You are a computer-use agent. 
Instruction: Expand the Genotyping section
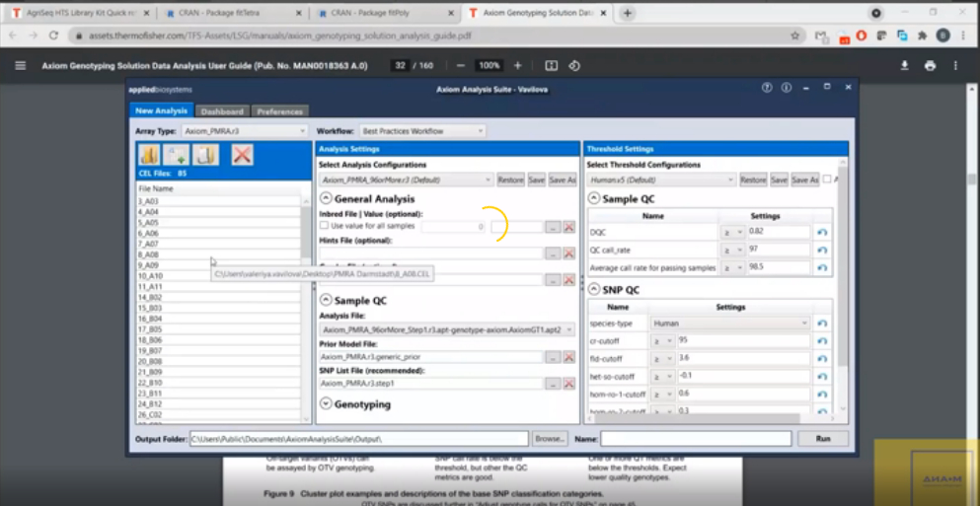pyautogui.click(x=327, y=403)
